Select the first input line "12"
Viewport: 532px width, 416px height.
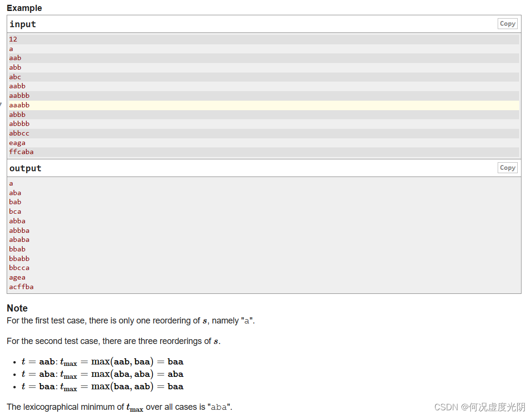(13, 39)
